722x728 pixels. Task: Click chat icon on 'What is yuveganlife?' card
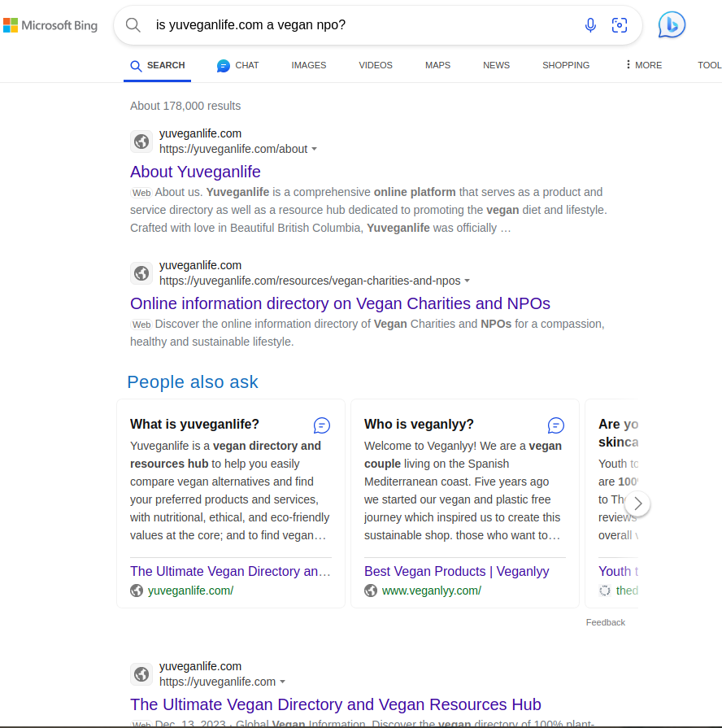[x=321, y=425]
